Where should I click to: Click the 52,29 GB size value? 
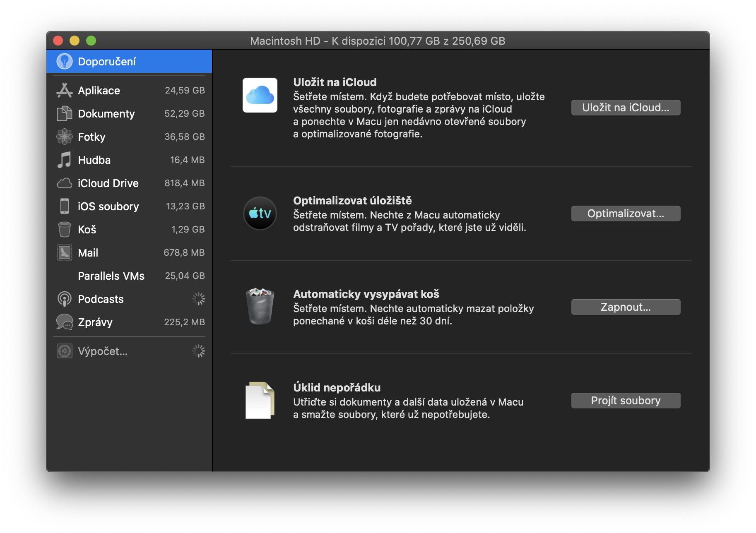(185, 113)
